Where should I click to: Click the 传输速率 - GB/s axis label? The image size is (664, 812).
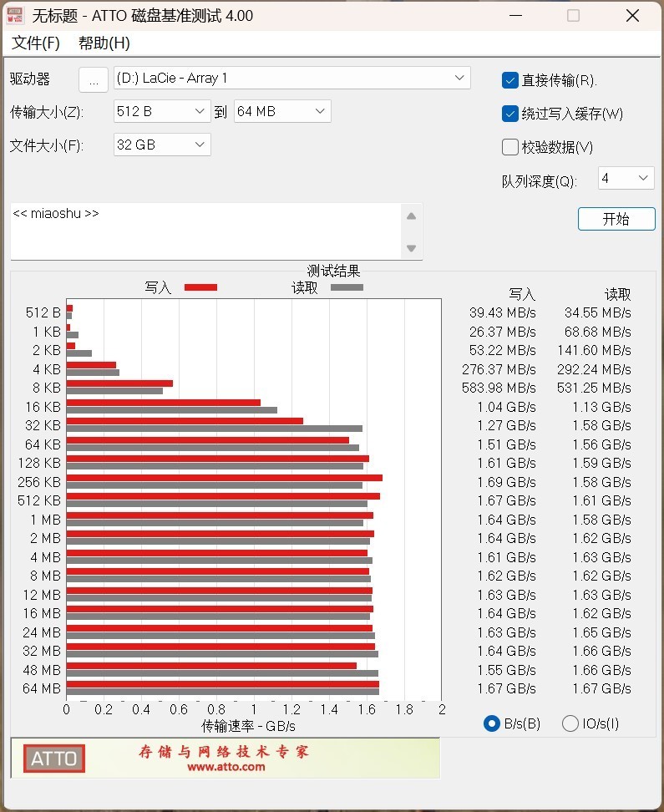(x=249, y=726)
